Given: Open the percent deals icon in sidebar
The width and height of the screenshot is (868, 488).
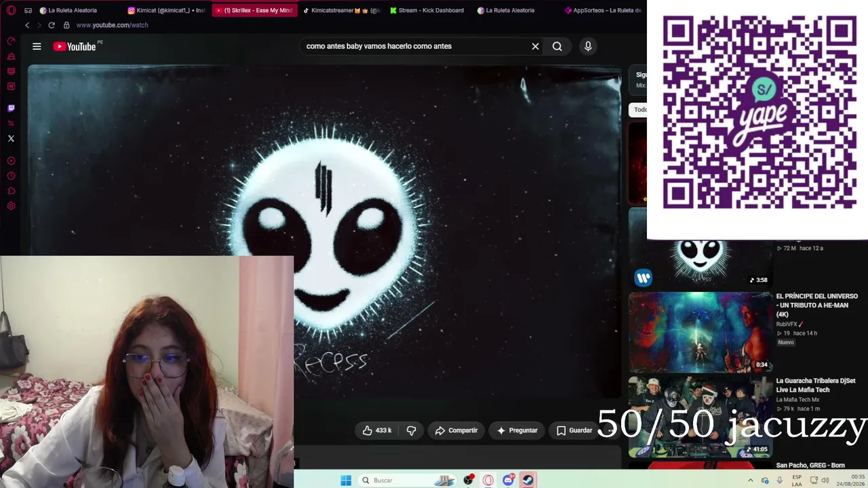Looking at the screenshot, I should (x=11, y=123).
